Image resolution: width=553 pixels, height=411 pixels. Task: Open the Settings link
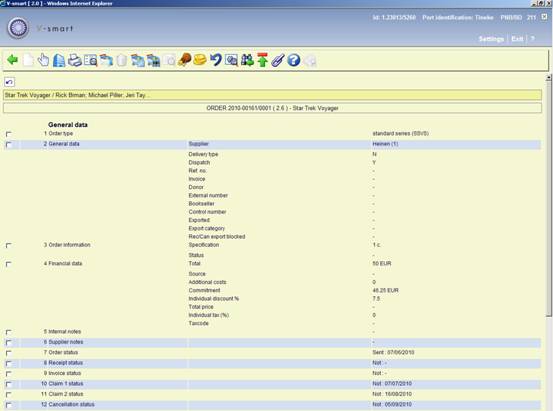pos(491,39)
